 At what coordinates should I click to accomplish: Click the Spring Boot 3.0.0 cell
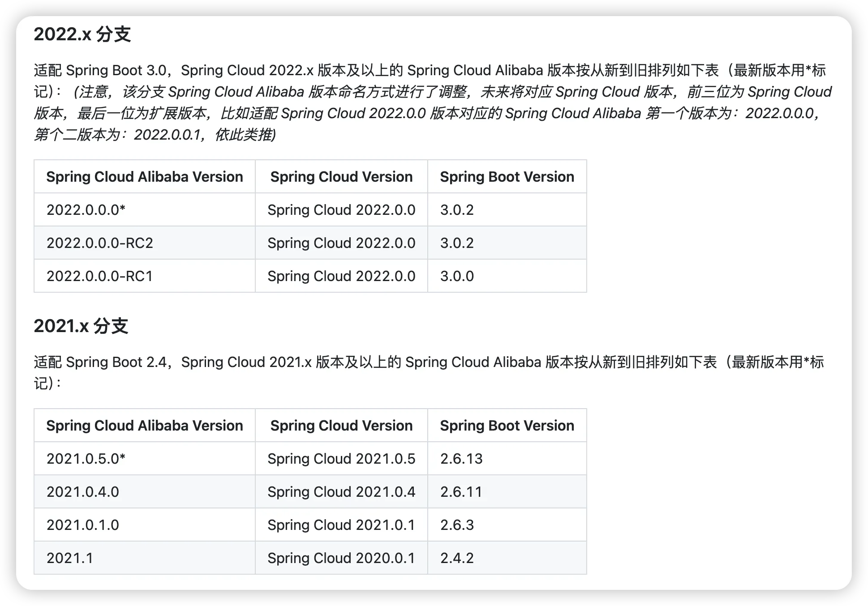click(x=457, y=276)
